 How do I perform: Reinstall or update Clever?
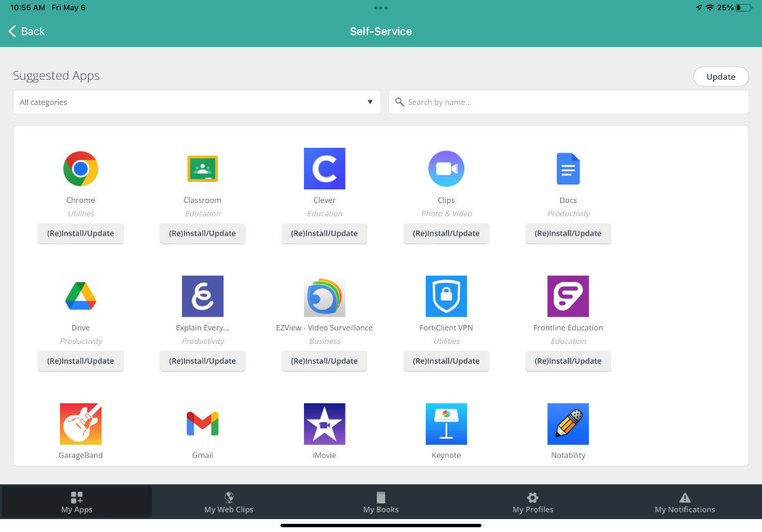pos(324,233)
